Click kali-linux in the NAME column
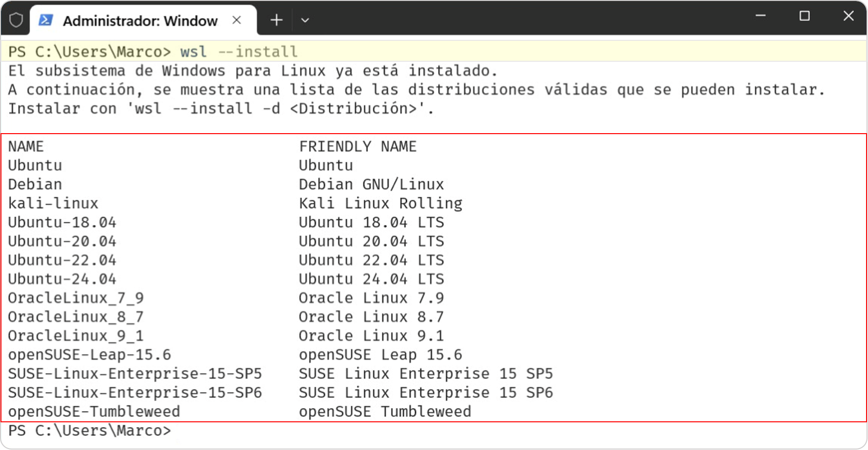868x450 pixels. 53,203
